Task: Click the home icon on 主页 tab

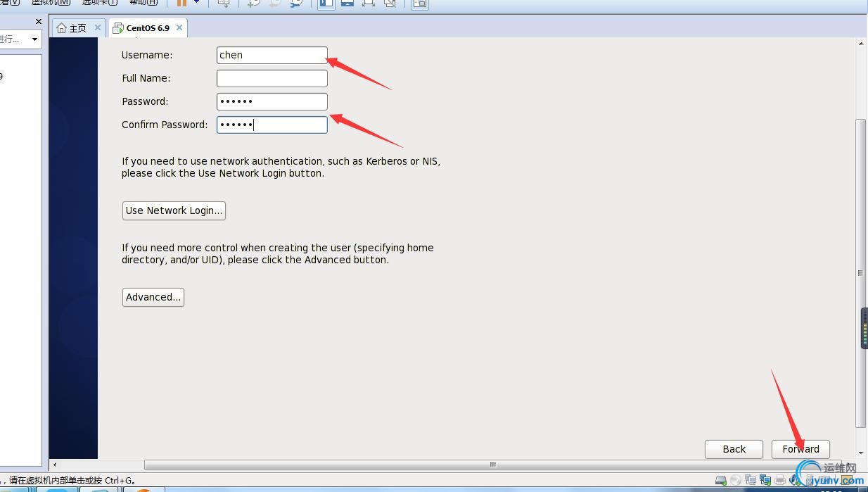Action: coord(61,28)
